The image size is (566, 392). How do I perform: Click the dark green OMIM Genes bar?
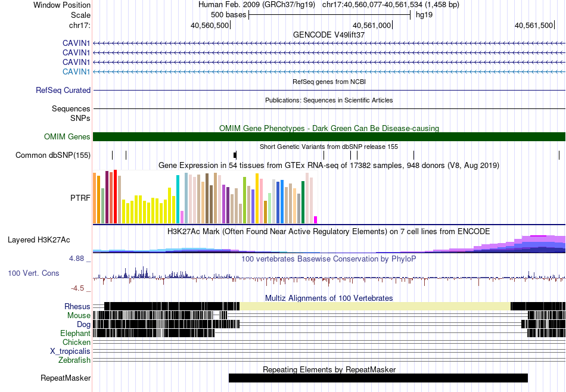329,137
